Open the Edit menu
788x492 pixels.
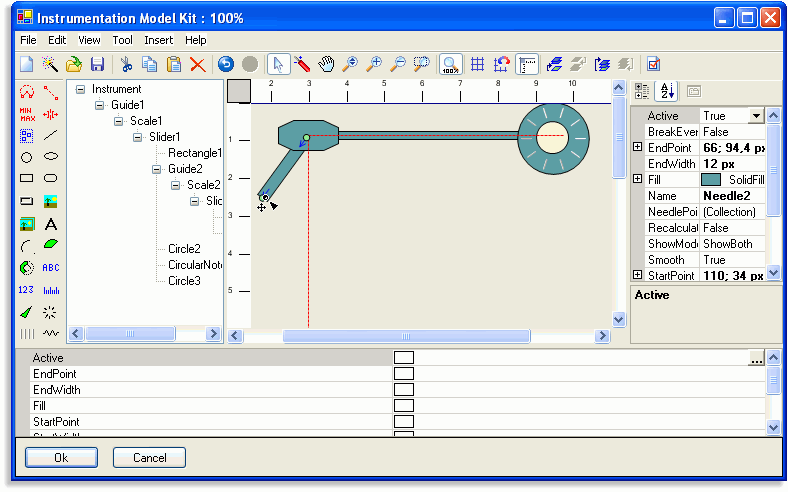(x=57, y=40)
